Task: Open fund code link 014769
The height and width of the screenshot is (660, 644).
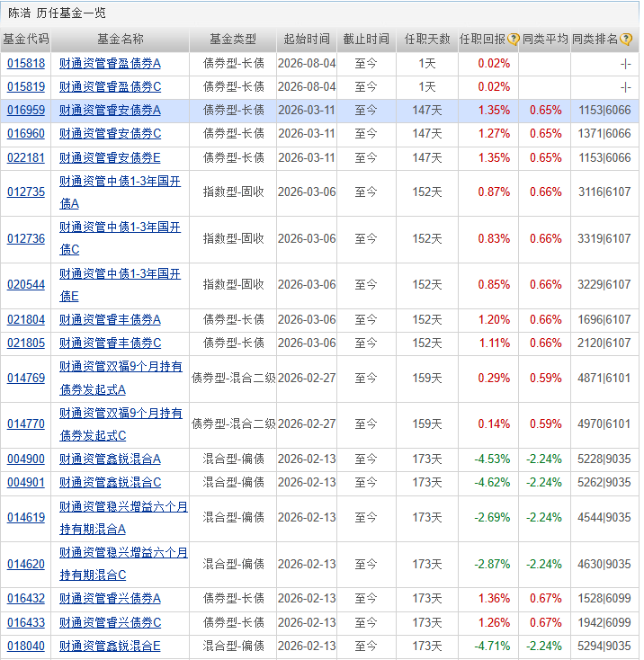Action: [26, 378]
